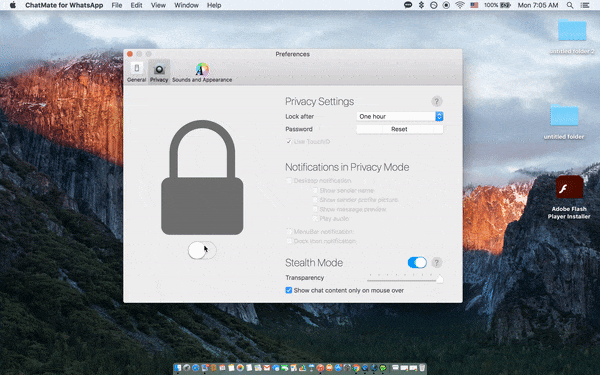Toggle the privacy lock switch under padlock
This screenshot has width=600, height=375.
point(202,251)
